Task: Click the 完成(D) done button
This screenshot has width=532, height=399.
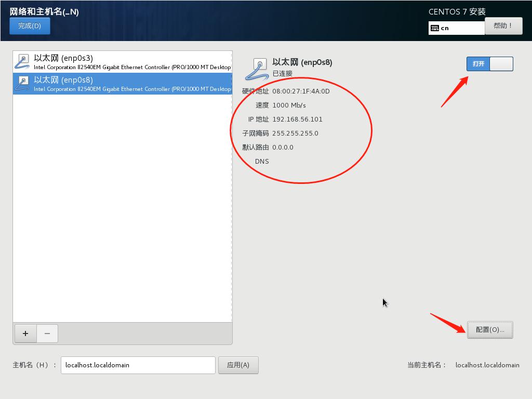Action: pyautogui.click(x=30, y=26)
